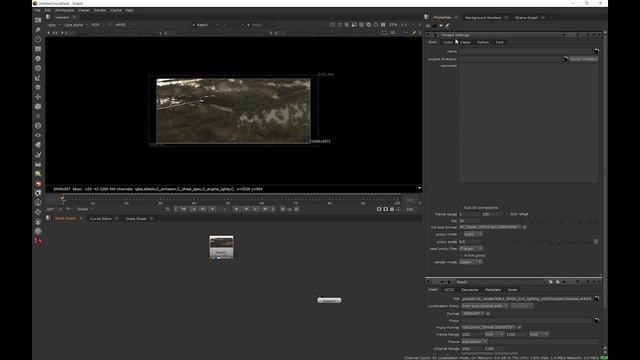This screenshot has width=640, height=360.
Task: Click the Viewer pane content menu icon
Action: tap(48, 17)
